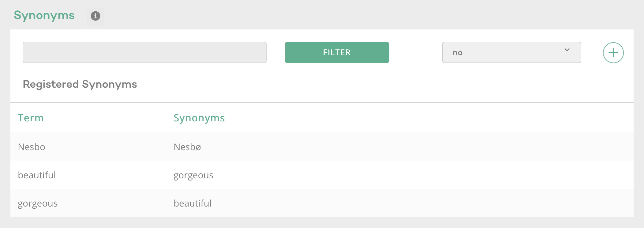
Task: Click the synonym 'Nesbø' in the table
Action: pyautogui.click(x=187, y=147)
